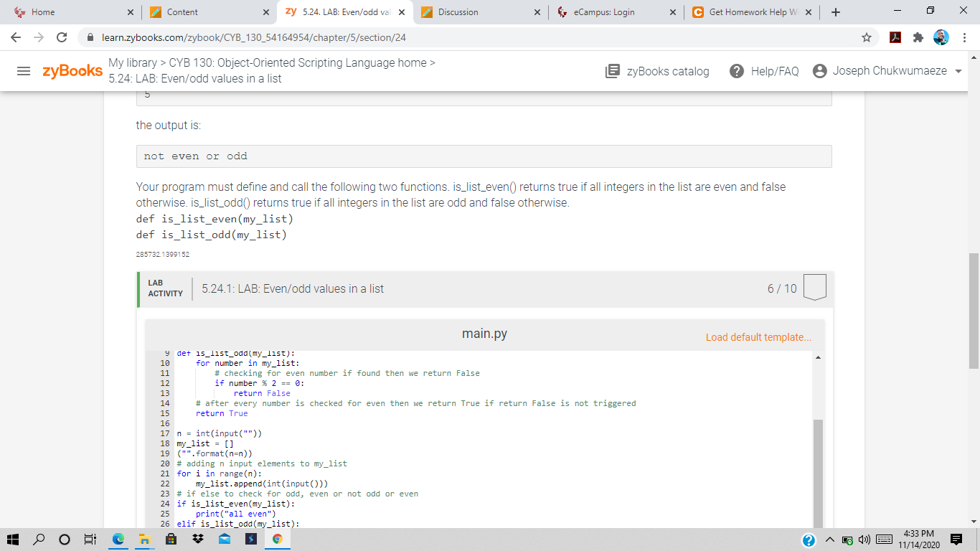Click the zyBooks logo

pyautogui.click(x=72, y=71)
